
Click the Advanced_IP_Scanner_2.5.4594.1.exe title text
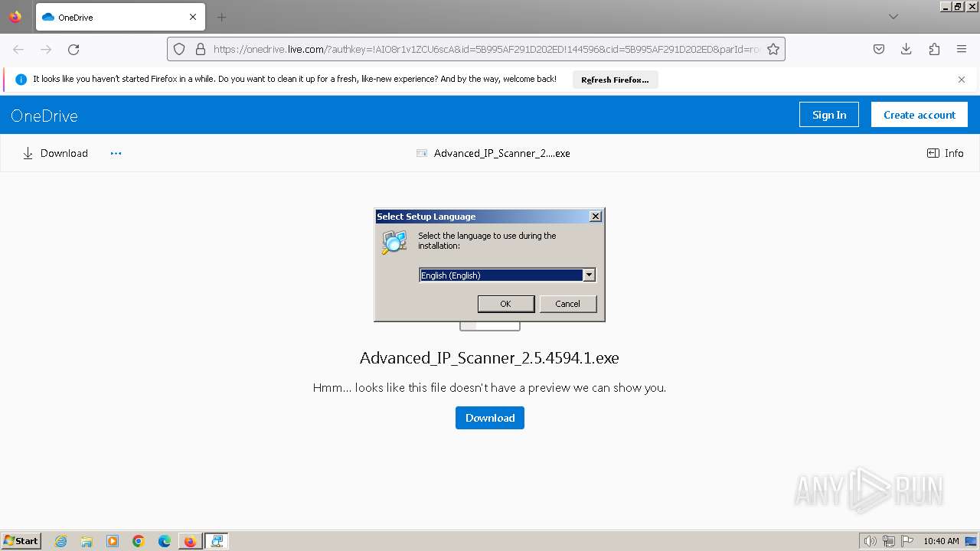click(489, 357)
